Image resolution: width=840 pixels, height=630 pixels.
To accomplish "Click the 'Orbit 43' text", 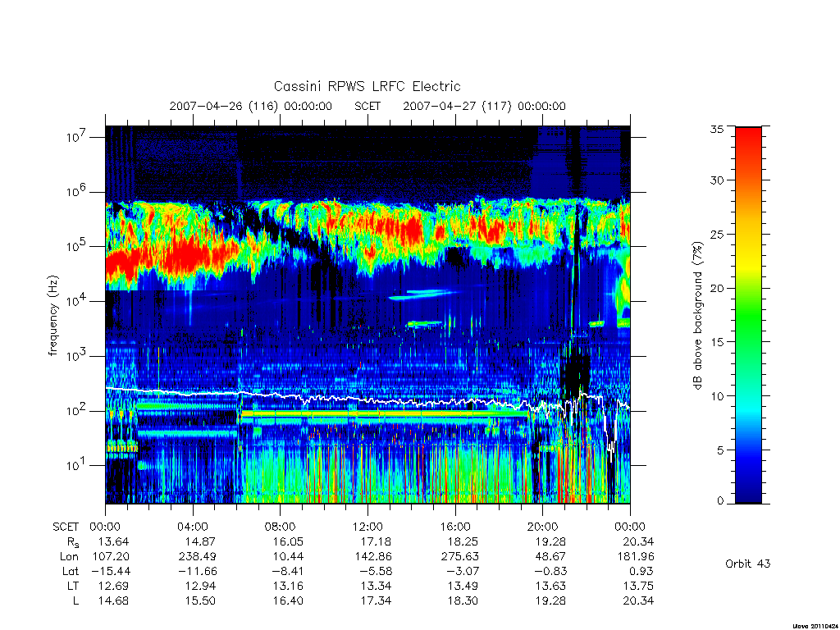I will tap(748, 564).
